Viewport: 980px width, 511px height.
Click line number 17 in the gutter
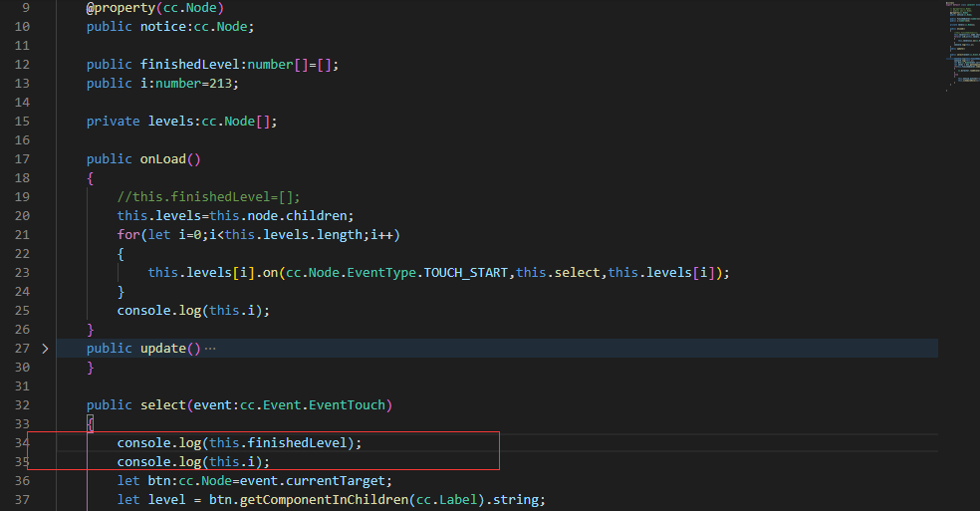click(x=22, y=158)
